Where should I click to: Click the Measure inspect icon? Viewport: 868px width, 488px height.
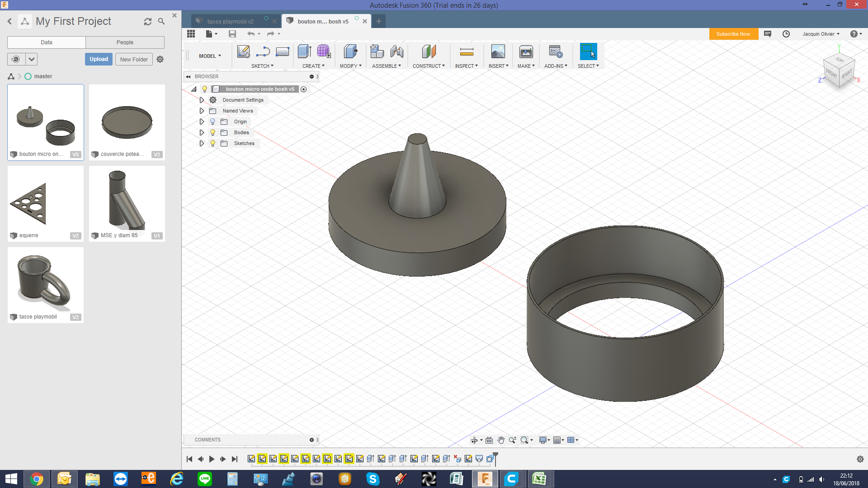point(466,52)
